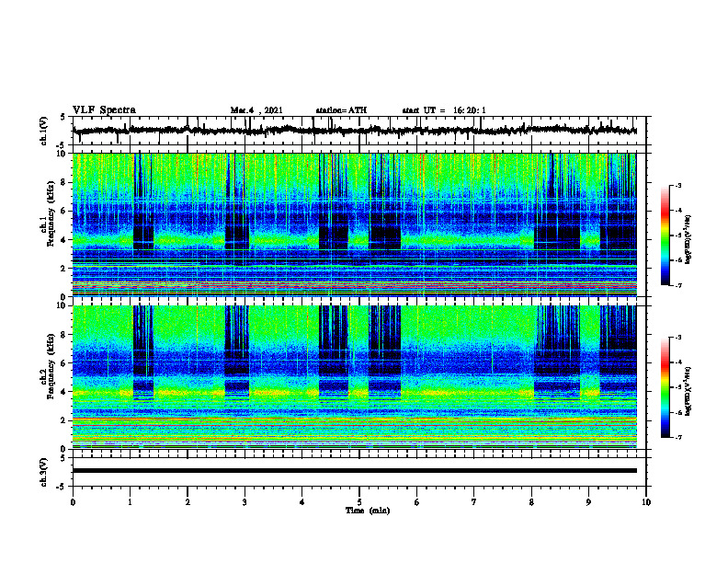728x563 pixels.
Task: Click the ch.1 "Frequency (kHz)" axis label
Action: click(x=50, y=214)
